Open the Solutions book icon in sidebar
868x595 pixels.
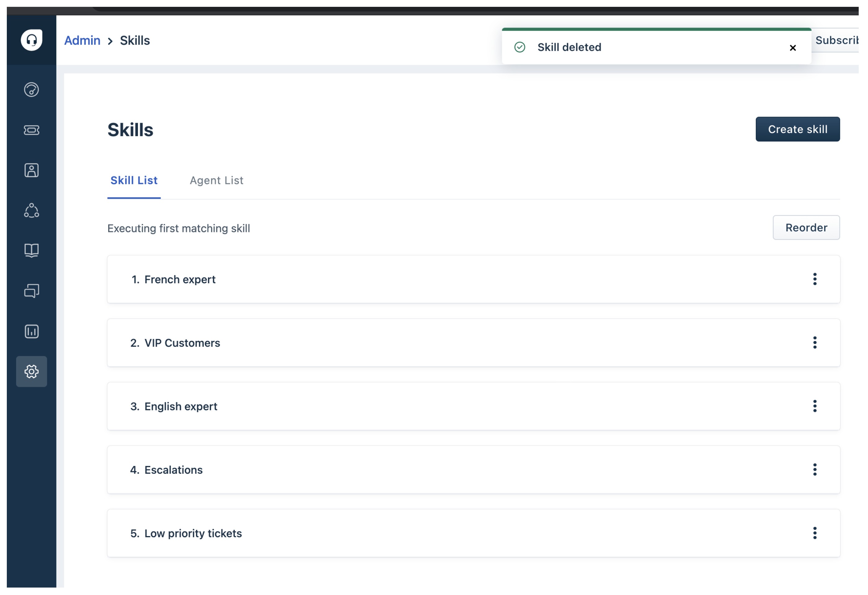32,251
